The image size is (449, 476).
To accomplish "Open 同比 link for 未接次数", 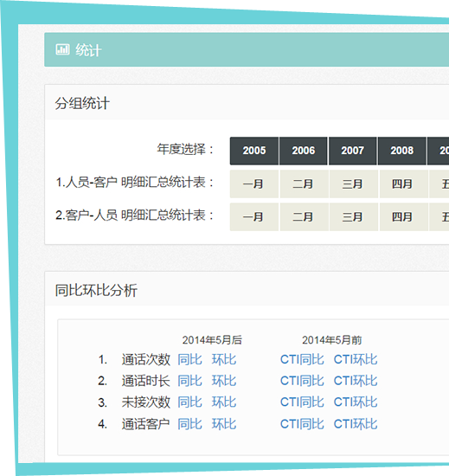I will coord(189,402).
